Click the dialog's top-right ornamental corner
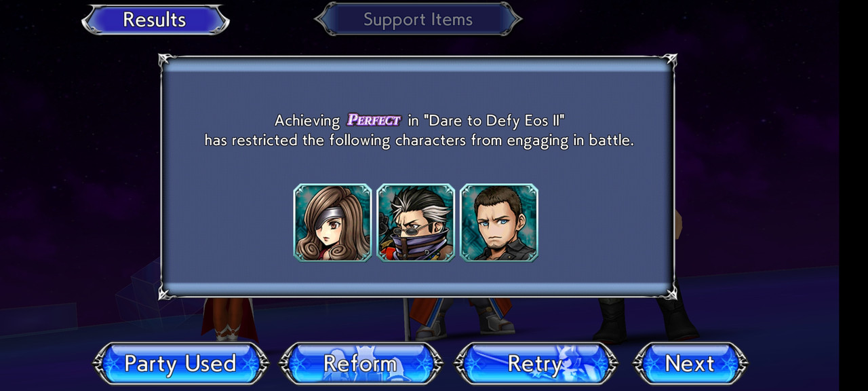 click(669, 61)
